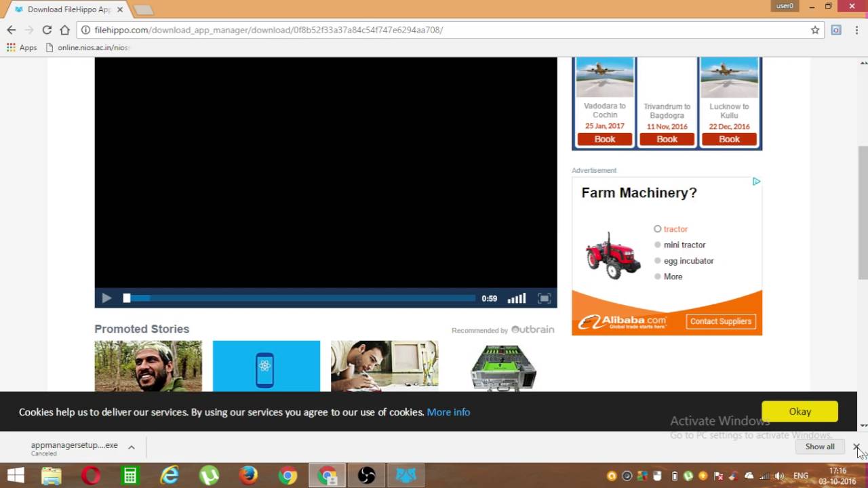
Task: Select the egg incubator option
Action: [x=684, y=261]
